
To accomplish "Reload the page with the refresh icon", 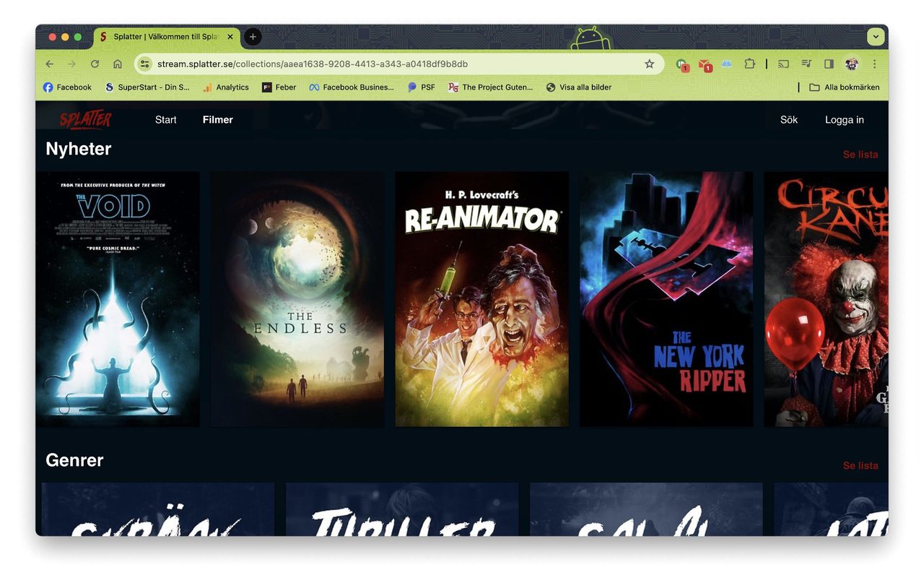I will pos(95,64).
